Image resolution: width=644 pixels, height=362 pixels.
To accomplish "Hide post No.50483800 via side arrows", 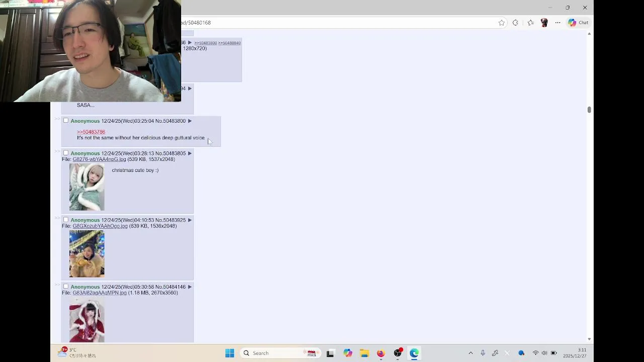I will [x=57, y=119].
